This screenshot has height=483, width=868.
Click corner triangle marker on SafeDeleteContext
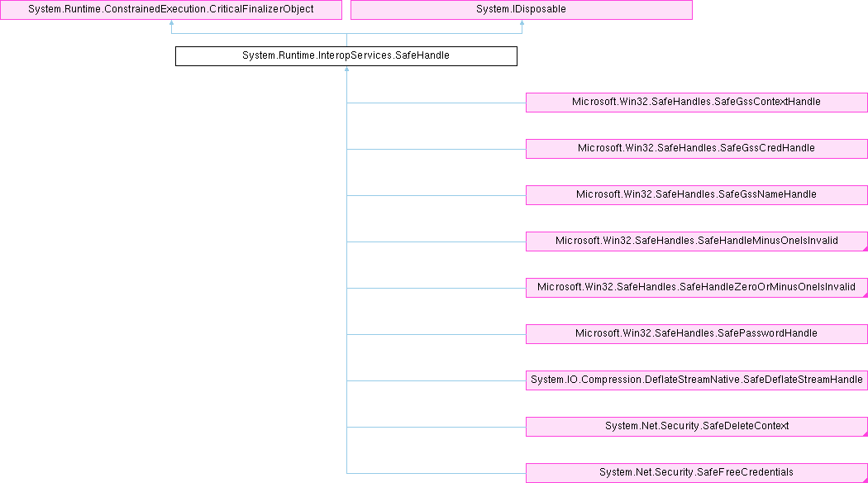pos(865,433)
